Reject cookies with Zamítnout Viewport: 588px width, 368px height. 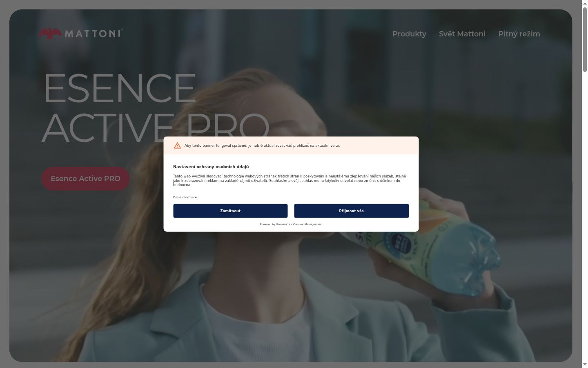click(x=230, y=211)
